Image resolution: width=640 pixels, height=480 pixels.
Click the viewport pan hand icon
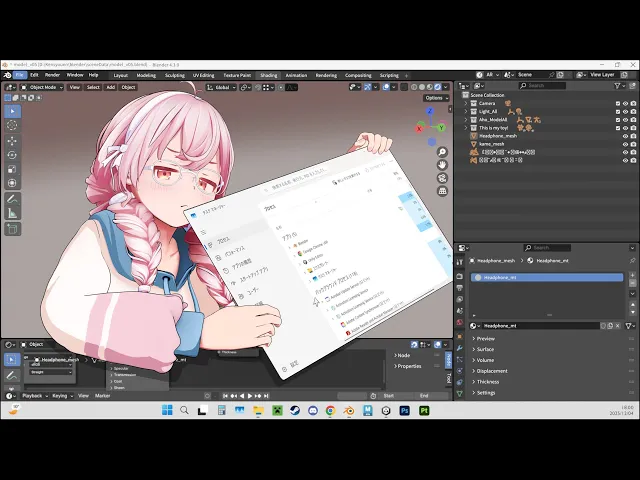(x=442, y=165)
